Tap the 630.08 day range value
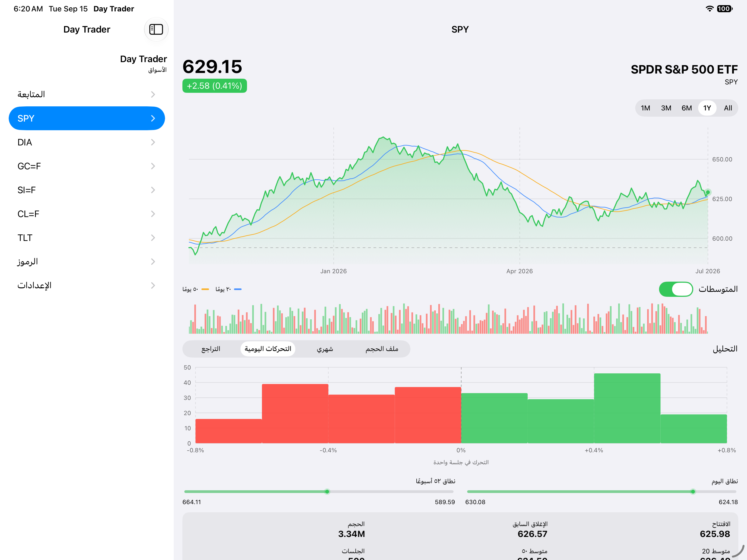Image resolution: width=747 pixels, height=560 pixels. tap(475, 502)
